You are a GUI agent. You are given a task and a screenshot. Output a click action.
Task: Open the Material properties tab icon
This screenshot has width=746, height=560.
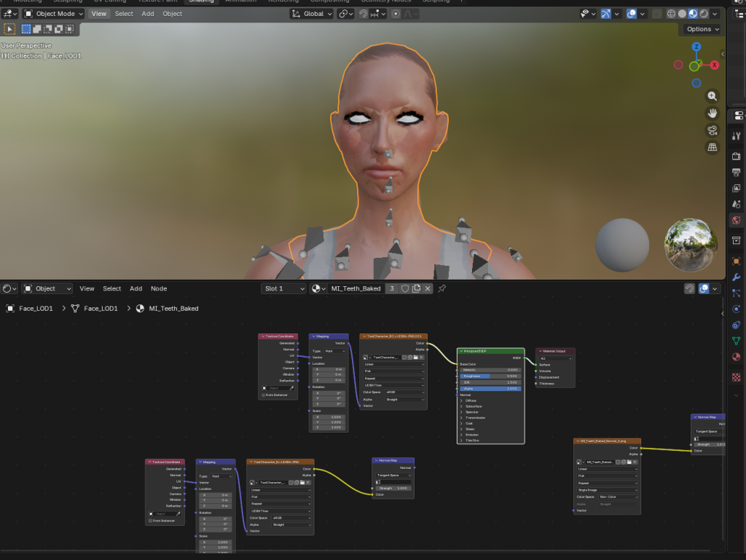736,357
